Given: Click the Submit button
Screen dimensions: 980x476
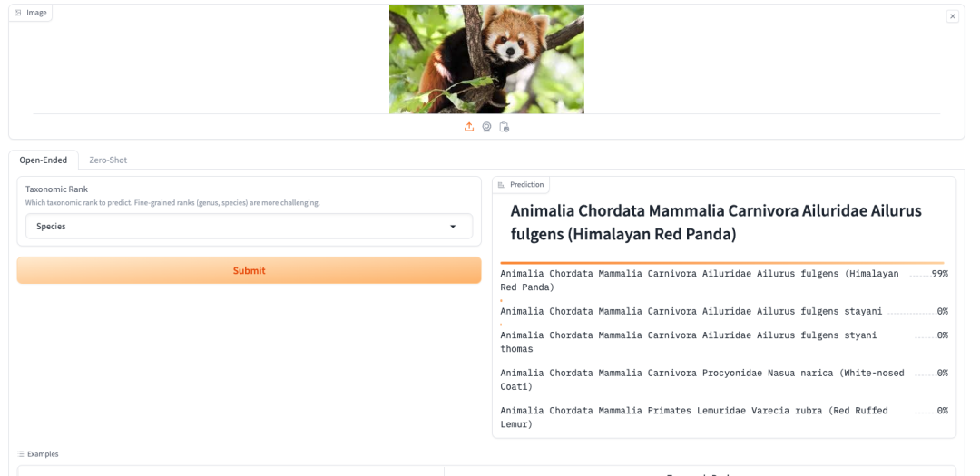Looking at the screenshot, I should tap(249, 270).
